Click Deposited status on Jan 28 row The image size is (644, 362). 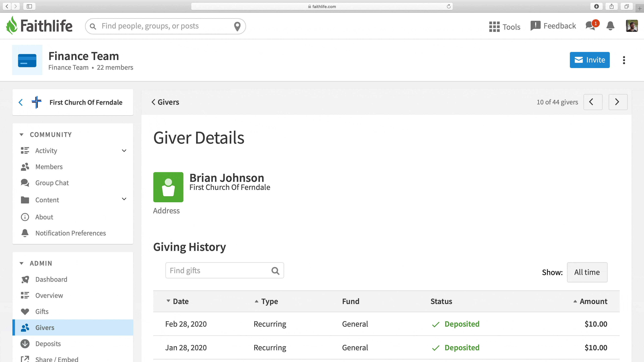[455, 348]
